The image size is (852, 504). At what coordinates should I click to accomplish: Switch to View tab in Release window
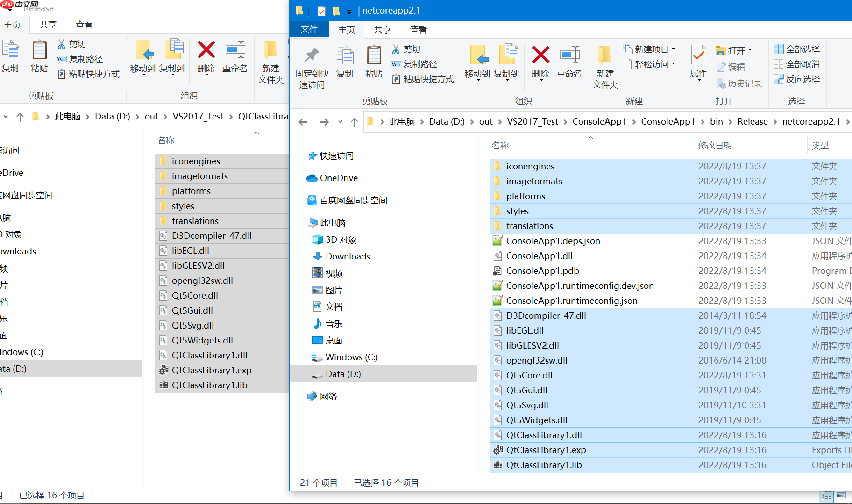[84, 24]
